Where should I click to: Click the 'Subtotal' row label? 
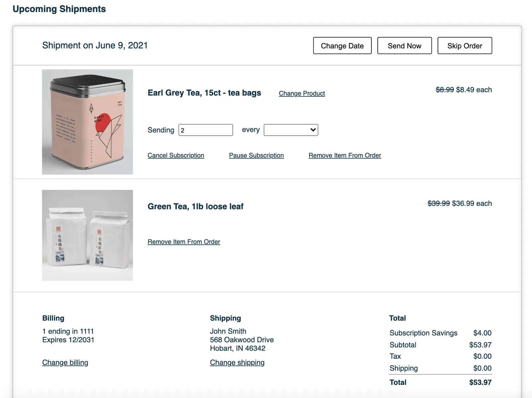click(x=403, y=345)
